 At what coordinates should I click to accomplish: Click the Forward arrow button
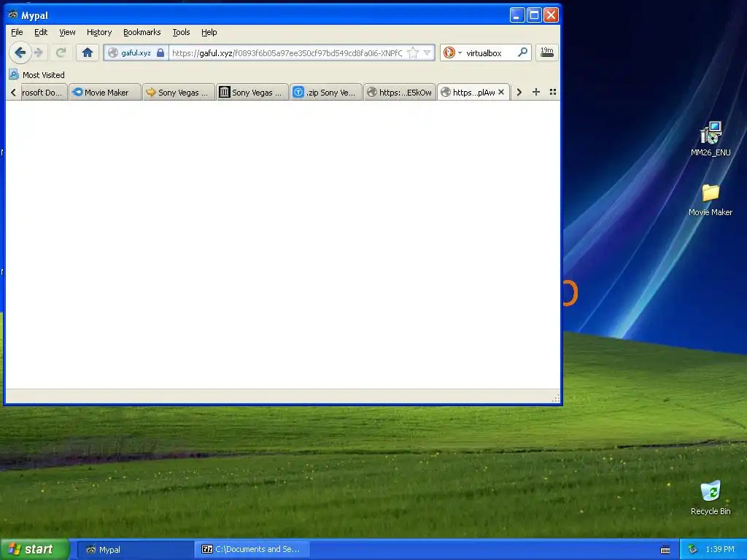[x=39, y=52]
